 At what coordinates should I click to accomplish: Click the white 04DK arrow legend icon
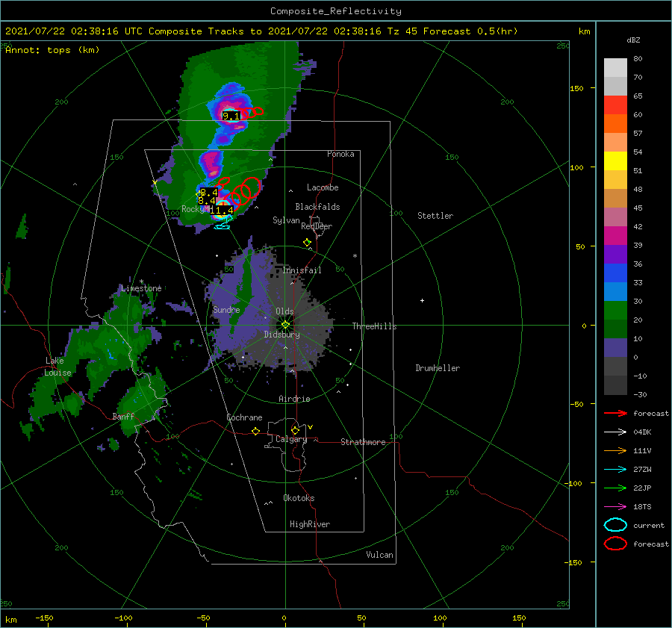click(615, 432)
